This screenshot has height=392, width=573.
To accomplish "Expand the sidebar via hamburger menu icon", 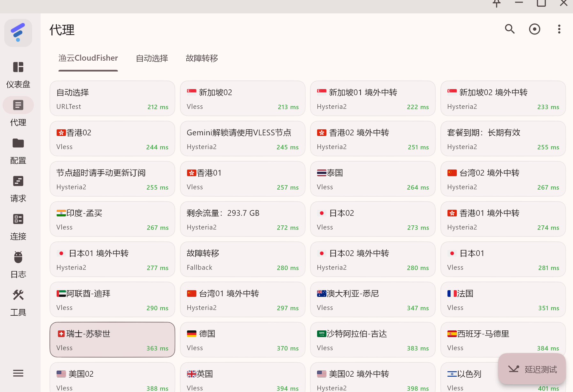I will click(x=18, y=373).
